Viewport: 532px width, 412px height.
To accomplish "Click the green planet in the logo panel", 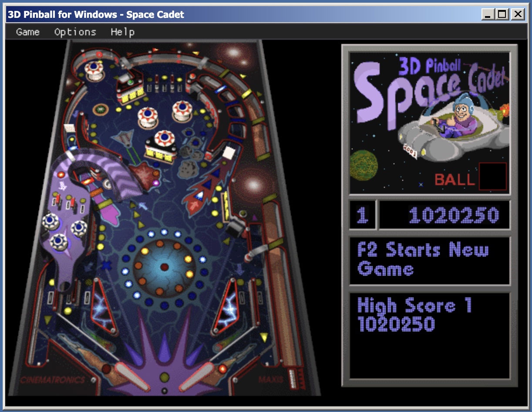I will point(364,166).
